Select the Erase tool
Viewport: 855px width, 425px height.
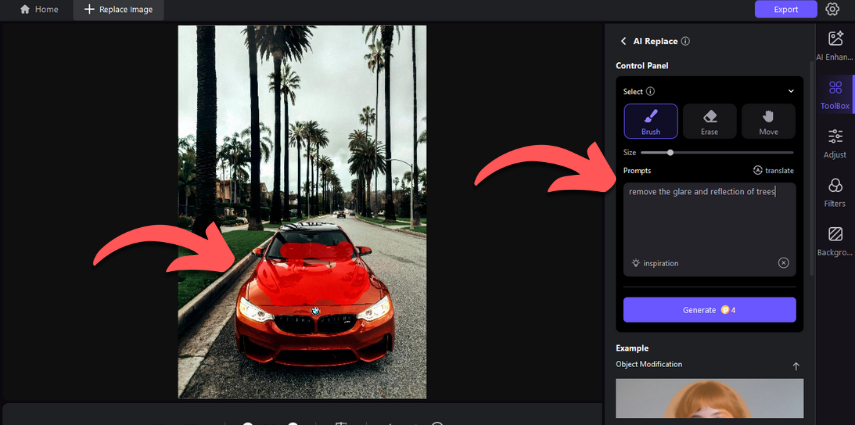tap(709, 121)
